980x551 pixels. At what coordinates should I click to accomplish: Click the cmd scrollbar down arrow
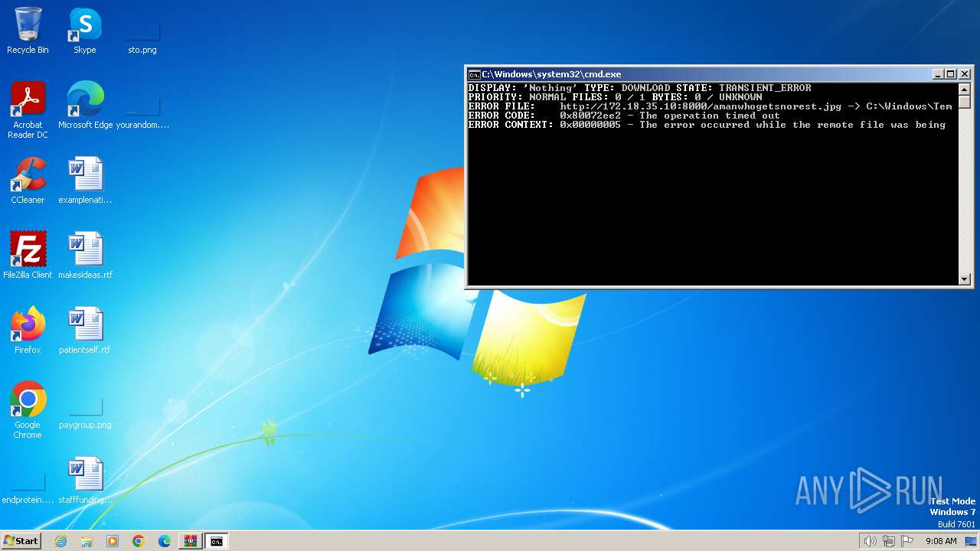pos(965,279)
